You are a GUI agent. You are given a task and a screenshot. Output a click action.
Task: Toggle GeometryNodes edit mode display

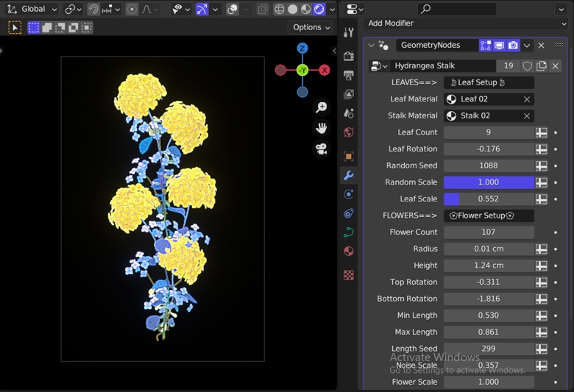pos(486,46)
